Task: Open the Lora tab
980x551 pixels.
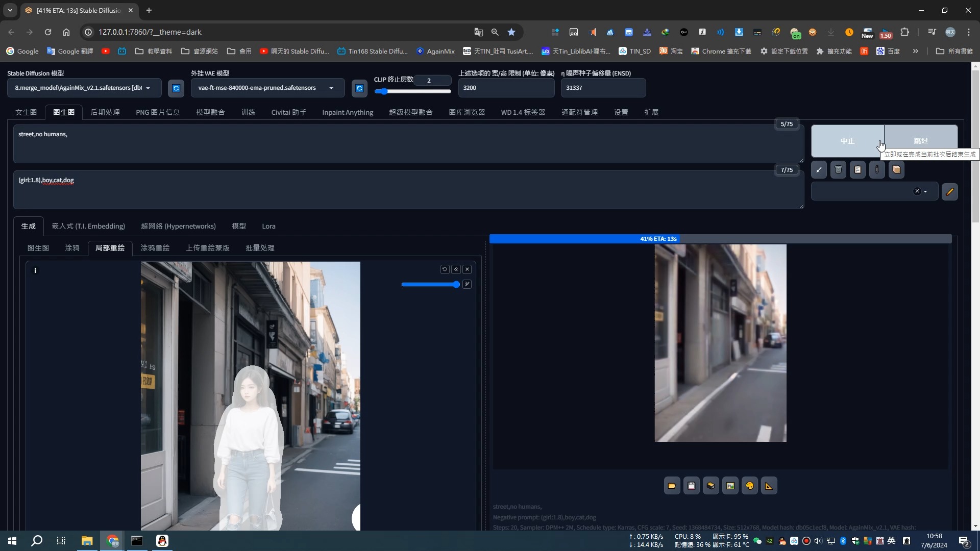Action: 268,226
